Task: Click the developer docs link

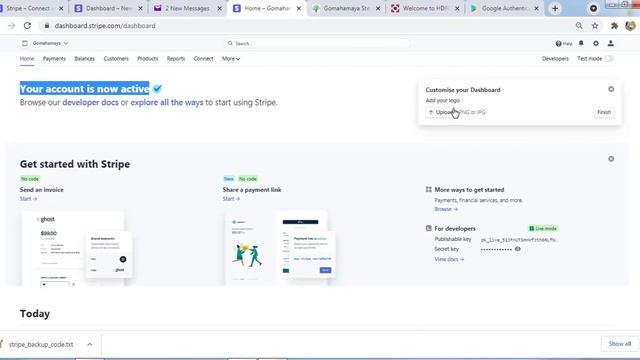Action: point(90,102)
